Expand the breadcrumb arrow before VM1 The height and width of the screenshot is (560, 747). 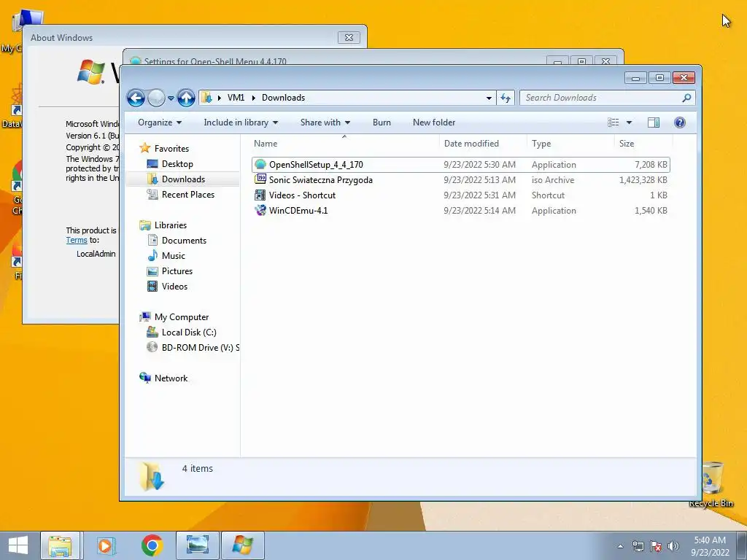[219, 98]
